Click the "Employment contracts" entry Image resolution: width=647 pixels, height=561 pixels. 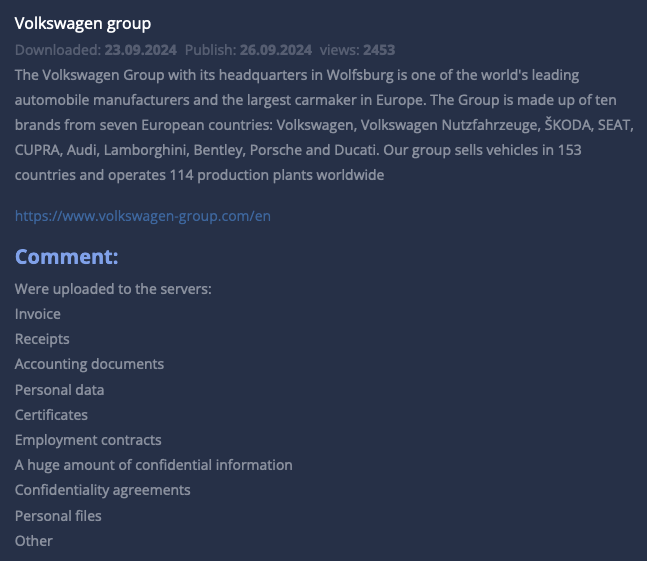(x=88, y=440)
